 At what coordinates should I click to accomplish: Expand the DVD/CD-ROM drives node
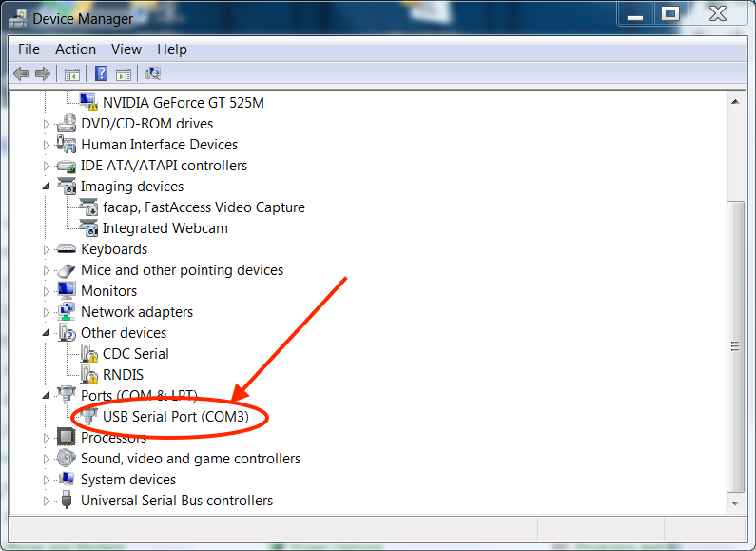47,124
